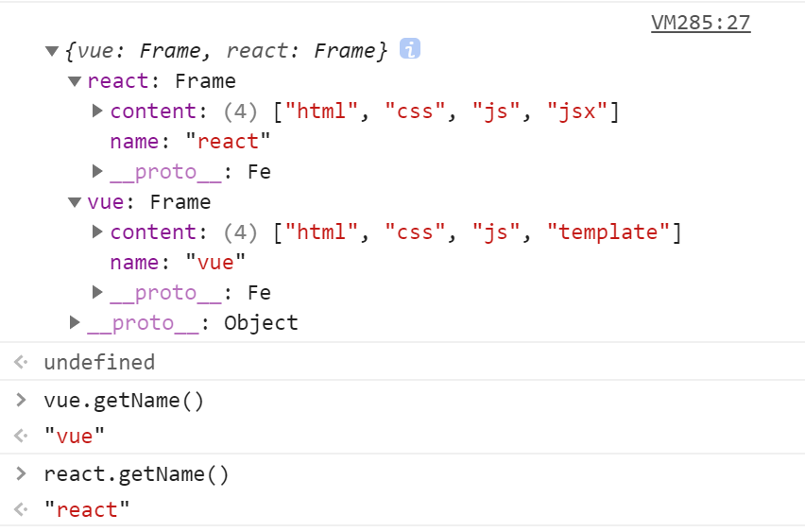Click the "template" string in vue content
Image resolution: width=805 pixels, height=532 pixels.
tap(608, 232)
